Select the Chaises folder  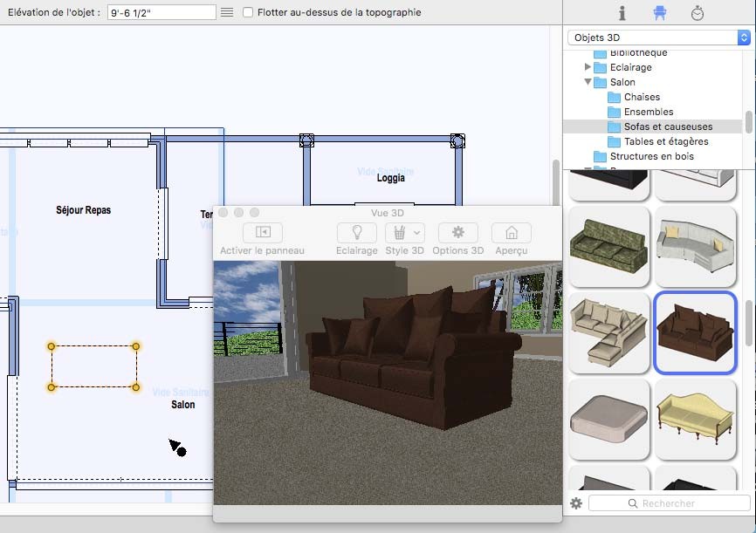click(642, 97)
